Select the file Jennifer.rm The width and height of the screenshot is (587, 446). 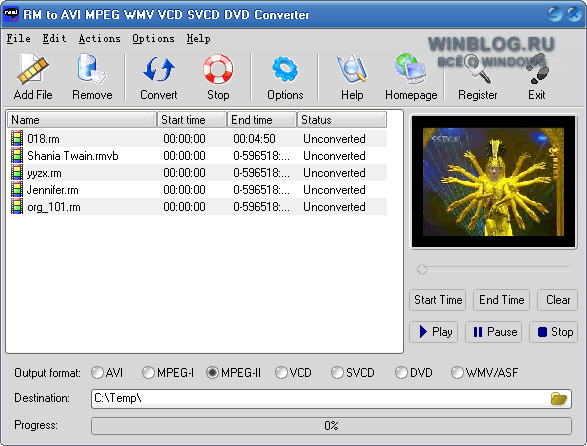tap(52, 190)
